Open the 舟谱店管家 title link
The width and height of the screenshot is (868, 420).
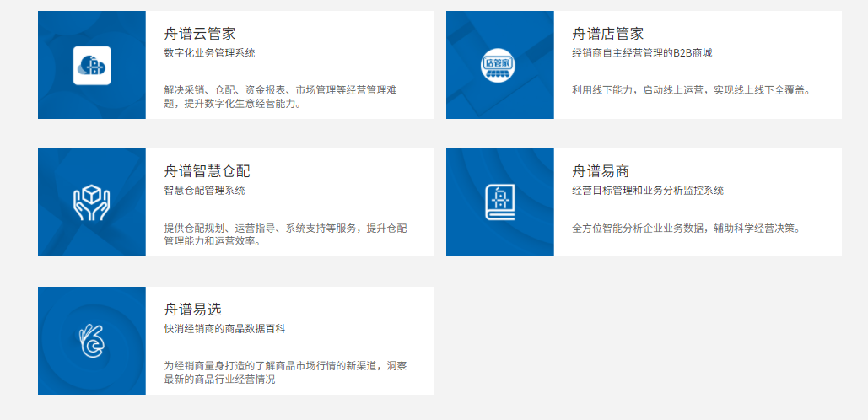click(x=608, y=33)
